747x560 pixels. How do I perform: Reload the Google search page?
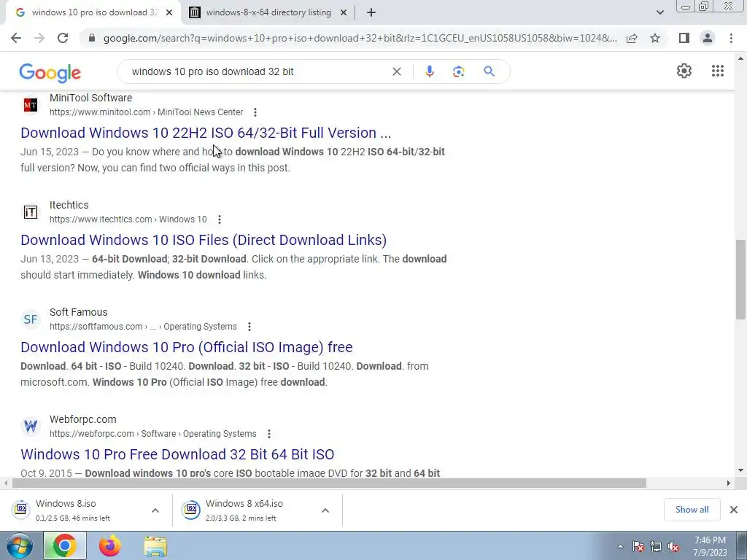pos(63,38)
